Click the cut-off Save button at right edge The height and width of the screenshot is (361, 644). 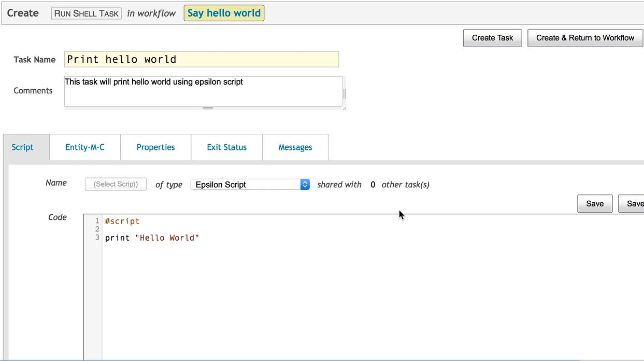pyautogui.click(x=632, y=204)
